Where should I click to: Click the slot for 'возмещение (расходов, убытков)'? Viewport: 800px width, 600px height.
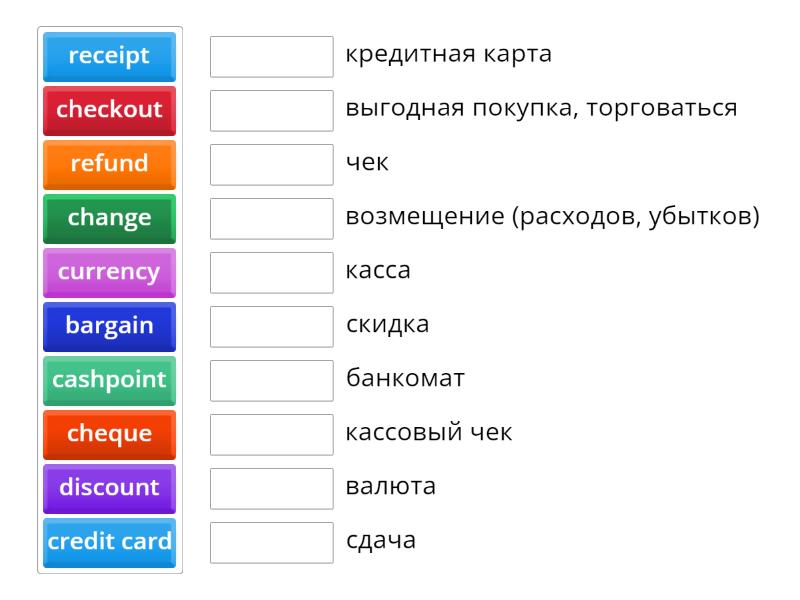tap(271, 218)
